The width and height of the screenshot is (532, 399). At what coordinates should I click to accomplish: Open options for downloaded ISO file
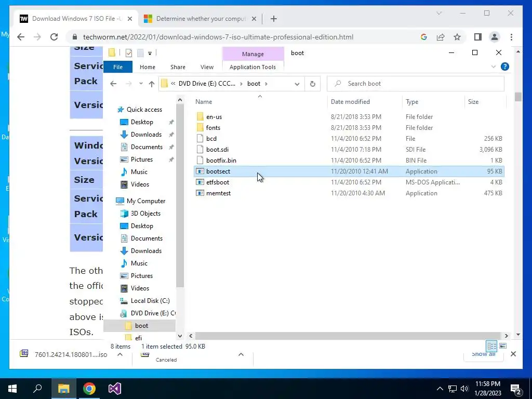pos(120,354)
